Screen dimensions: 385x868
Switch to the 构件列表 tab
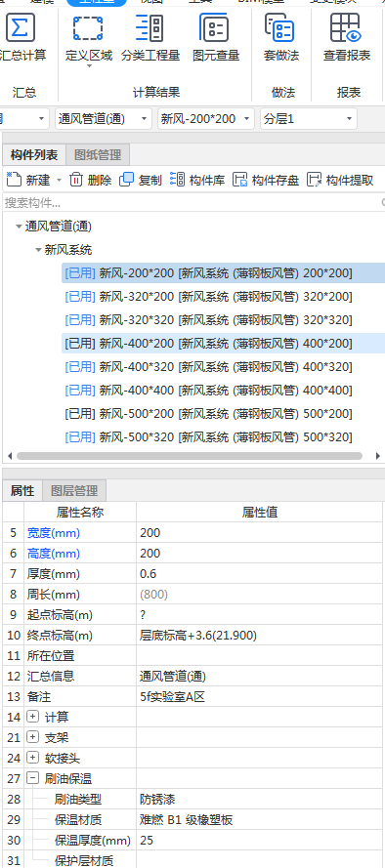pos(34,155)
